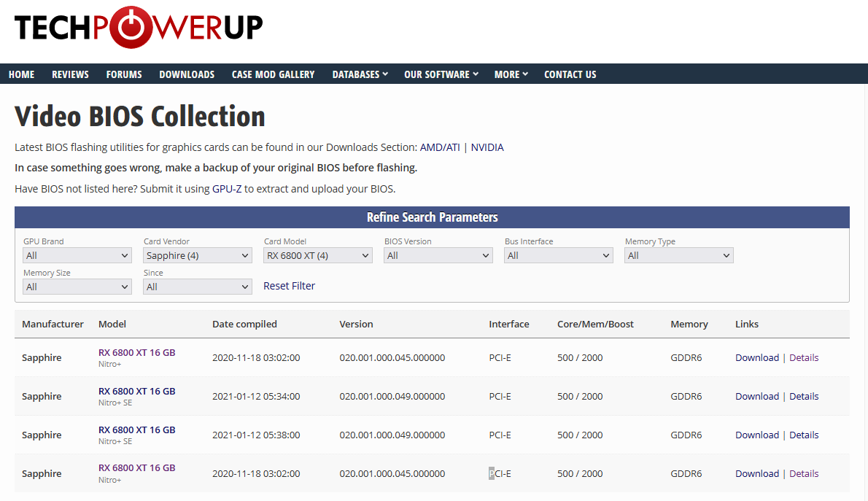868x501 pixels.
Task: Open the Home menu item
Action: pyautogui.click(x=22, y=74)
